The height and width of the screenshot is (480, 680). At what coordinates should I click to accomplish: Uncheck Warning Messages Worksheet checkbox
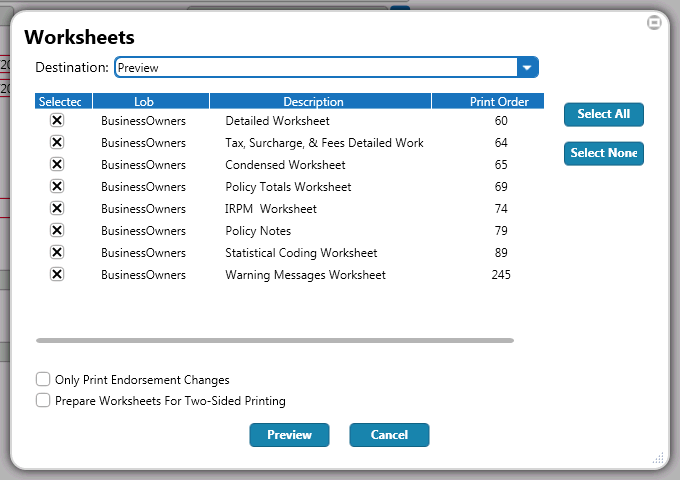pyautogui.click(x=57, y=274)
